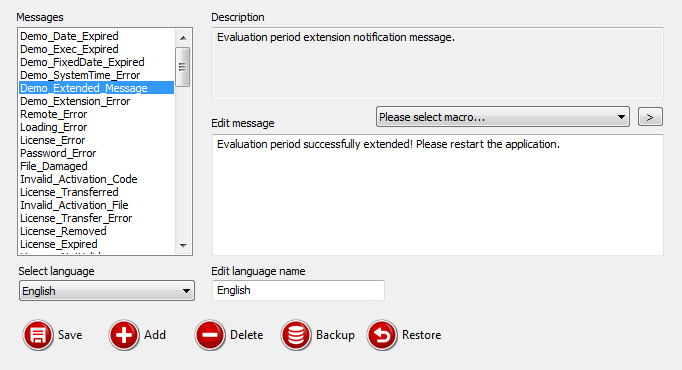The height and width of the screenshot is (370, 682).
Task: Select Demo_Exec_Expired message
Action: click(x=96, y=49)
